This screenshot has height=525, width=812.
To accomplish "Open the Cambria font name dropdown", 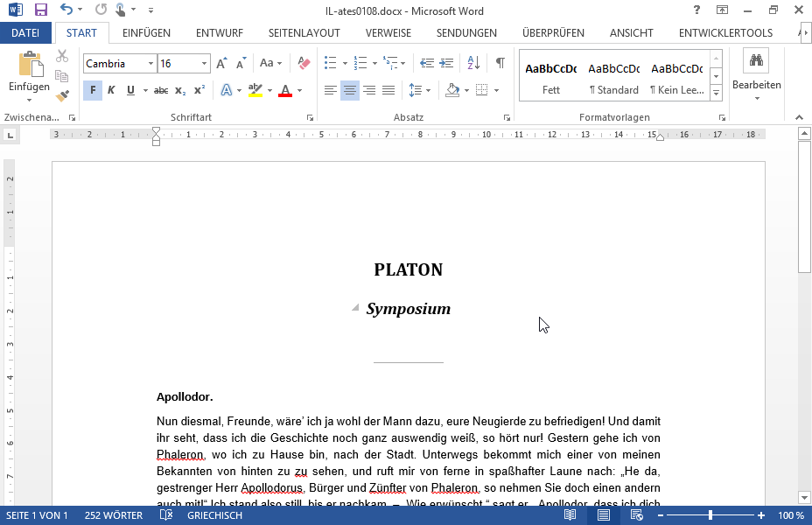I will click(x=150, y=64).
